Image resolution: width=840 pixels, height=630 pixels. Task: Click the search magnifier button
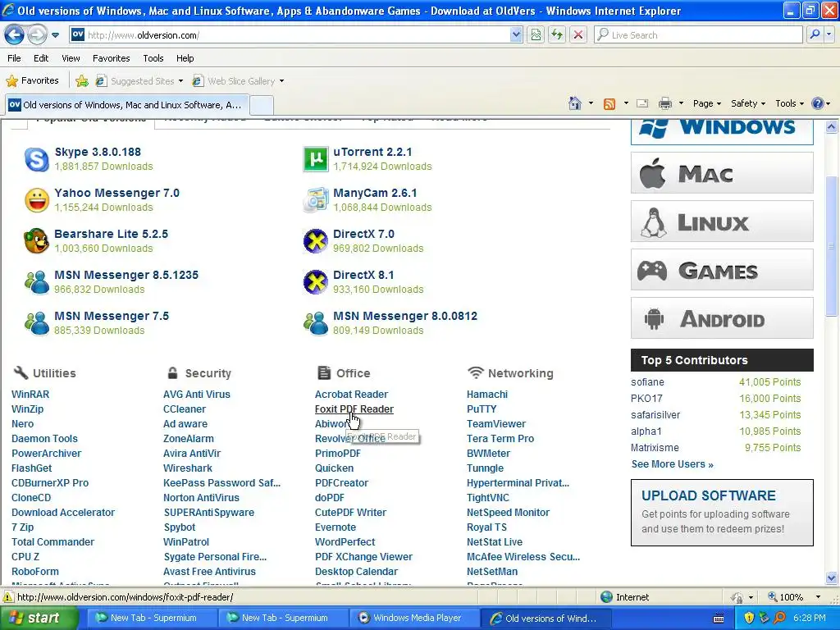click(x=815, y=35)
